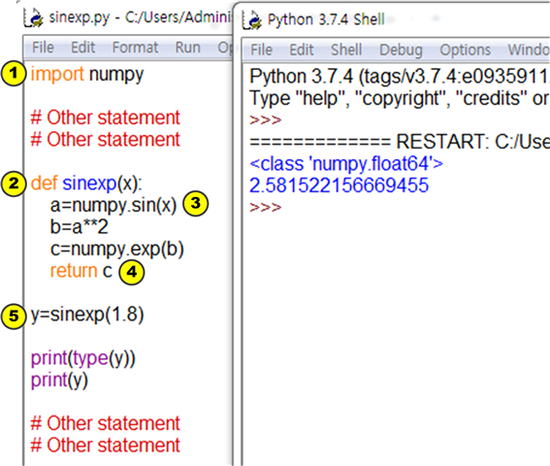Open Edit menu in Python Shell window
Image resolution: width=550 pixels, height=466 pixels.
click(302, 50)
